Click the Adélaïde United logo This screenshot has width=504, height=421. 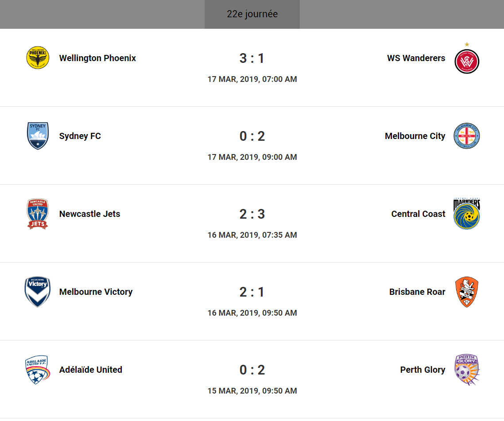coord(37,370)
